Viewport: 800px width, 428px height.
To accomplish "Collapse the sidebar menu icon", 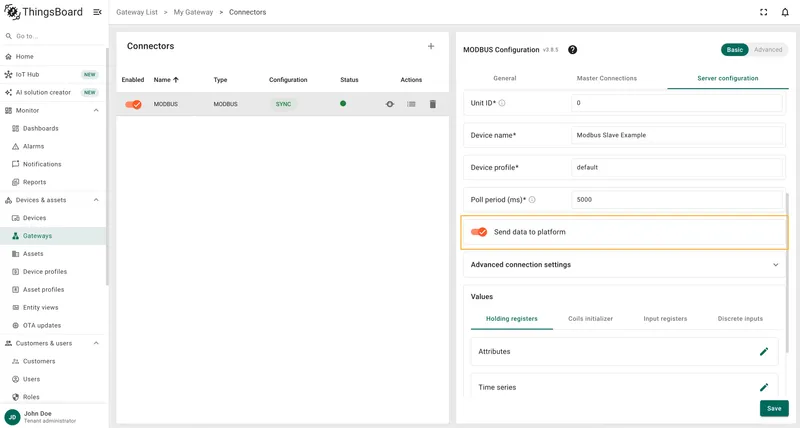I will (97, 12).
